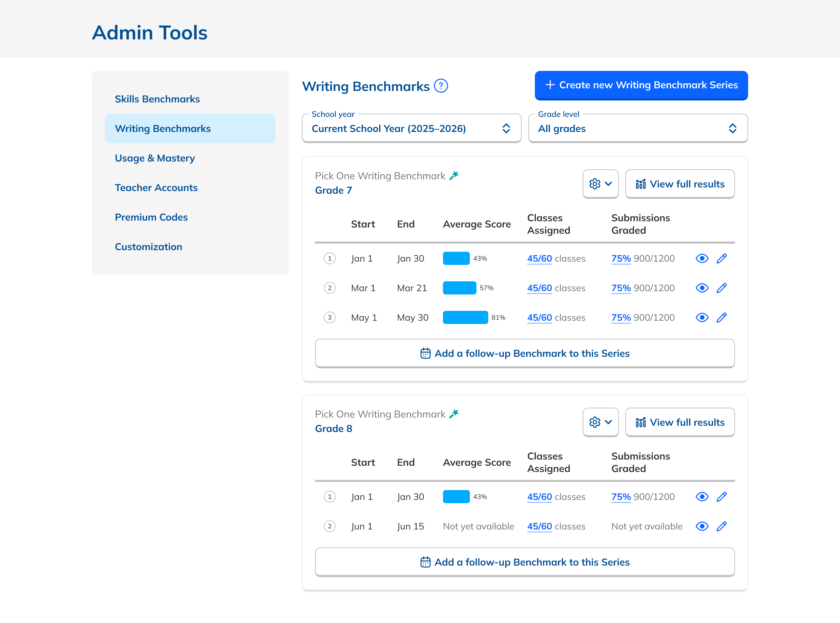Open Teacher Accounts section
The width and height of the screenshot is (840, 623).
tap(156, 188)
